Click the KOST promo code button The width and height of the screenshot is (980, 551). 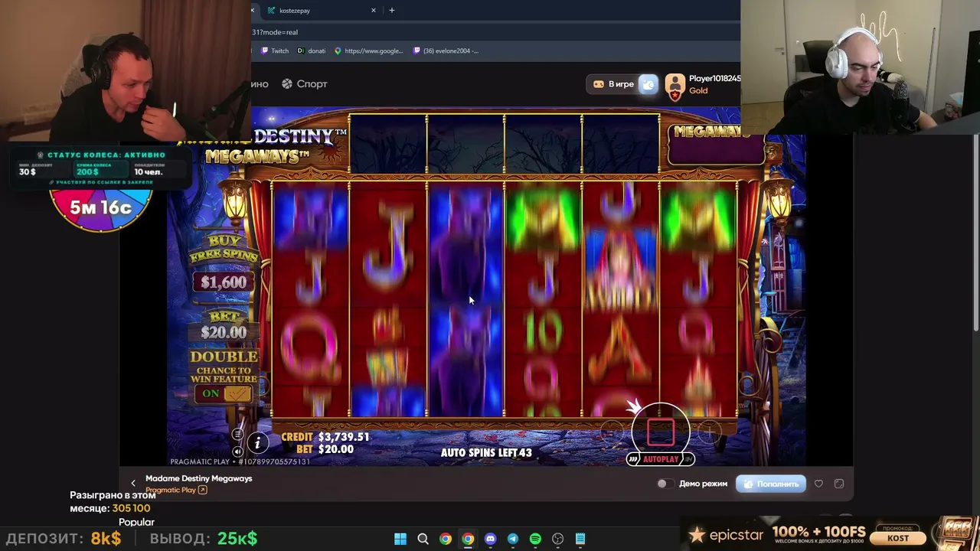click(x=899, y=537)
